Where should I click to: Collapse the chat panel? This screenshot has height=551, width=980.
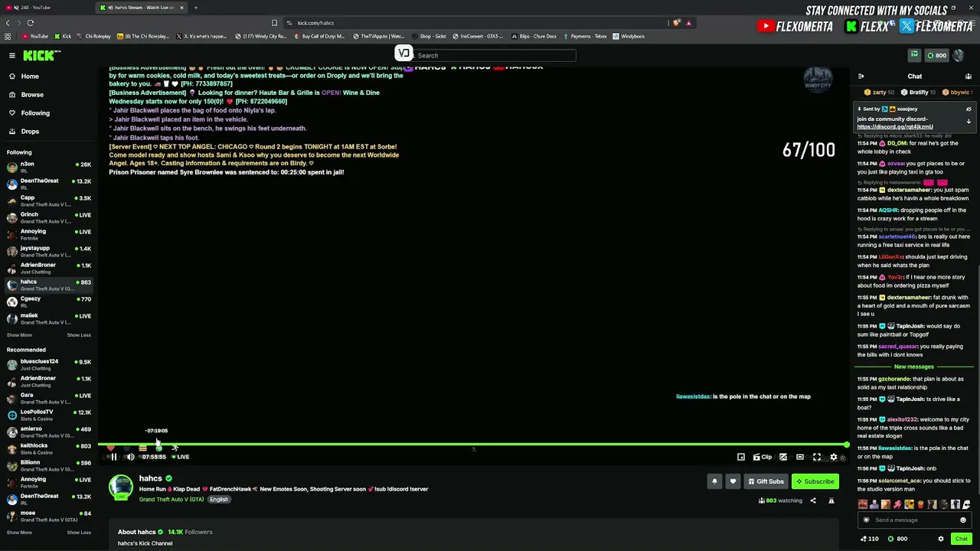(861, 77)
